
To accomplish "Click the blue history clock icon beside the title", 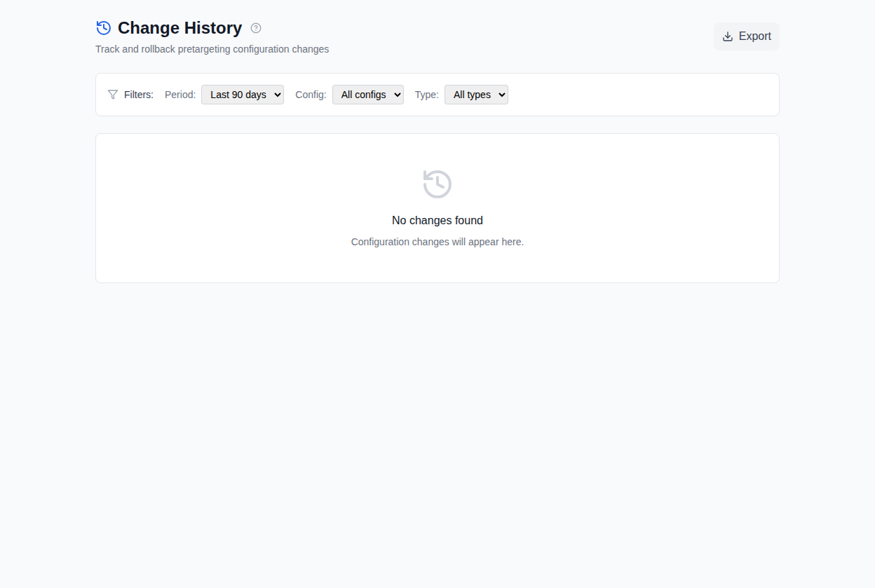I will 104,27.
